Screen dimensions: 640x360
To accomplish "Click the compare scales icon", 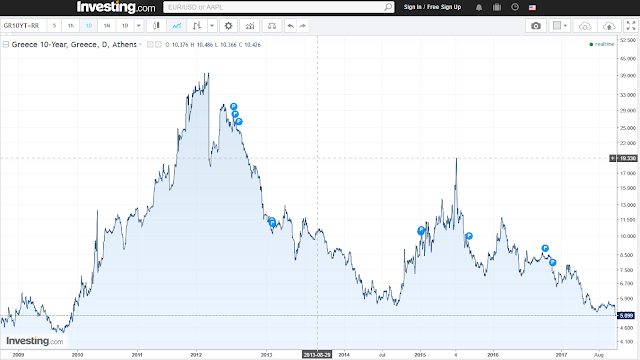I will pyautogui.click(x=272, y=26).
